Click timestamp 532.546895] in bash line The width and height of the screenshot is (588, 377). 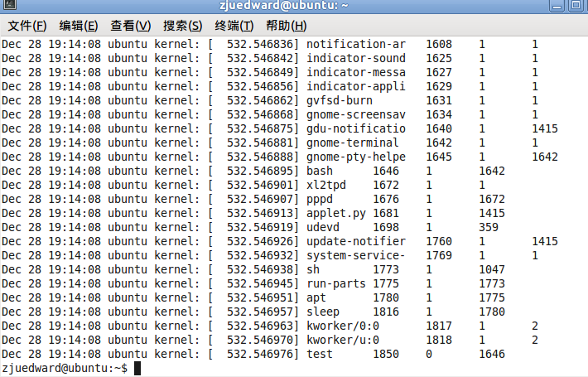click(263, 171)
